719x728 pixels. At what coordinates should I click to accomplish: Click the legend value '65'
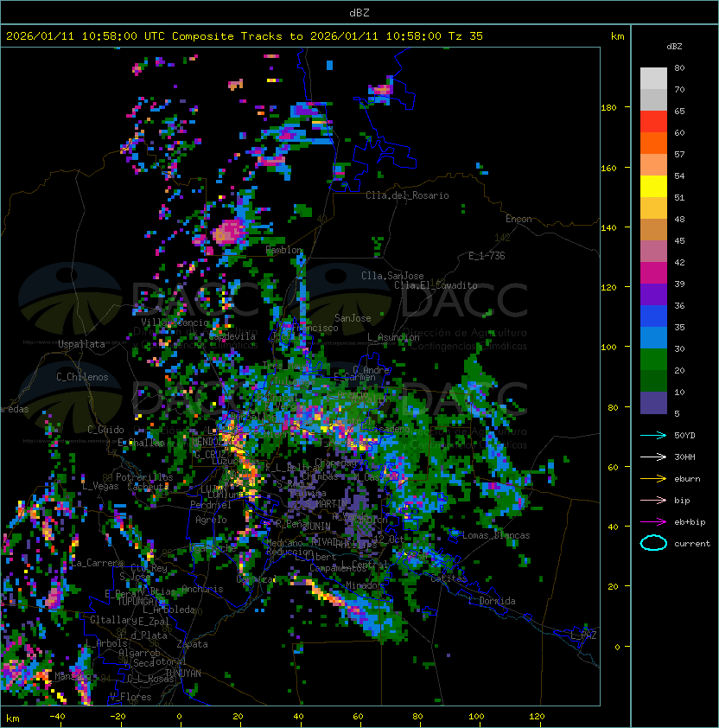679,111
